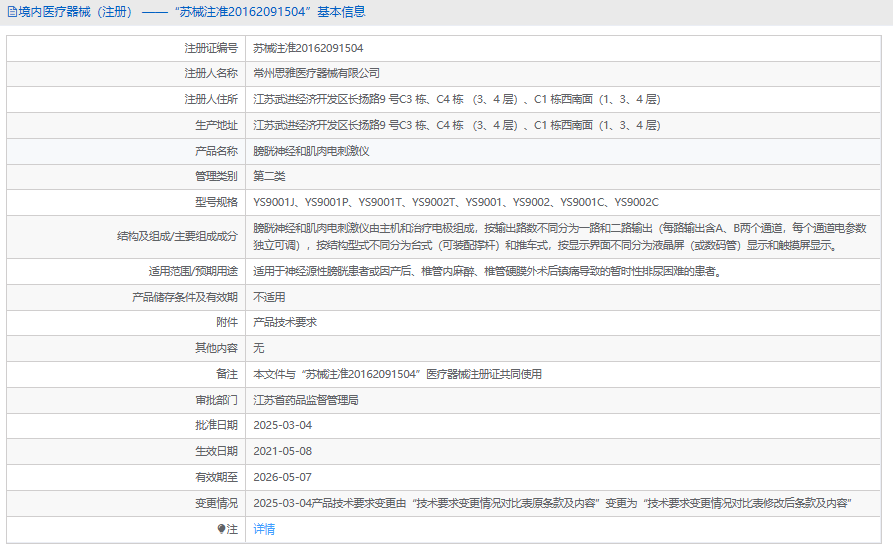Click the 产品储存条件及有效期 label
The width and height of the screenshot is (893, 551).
185,297
